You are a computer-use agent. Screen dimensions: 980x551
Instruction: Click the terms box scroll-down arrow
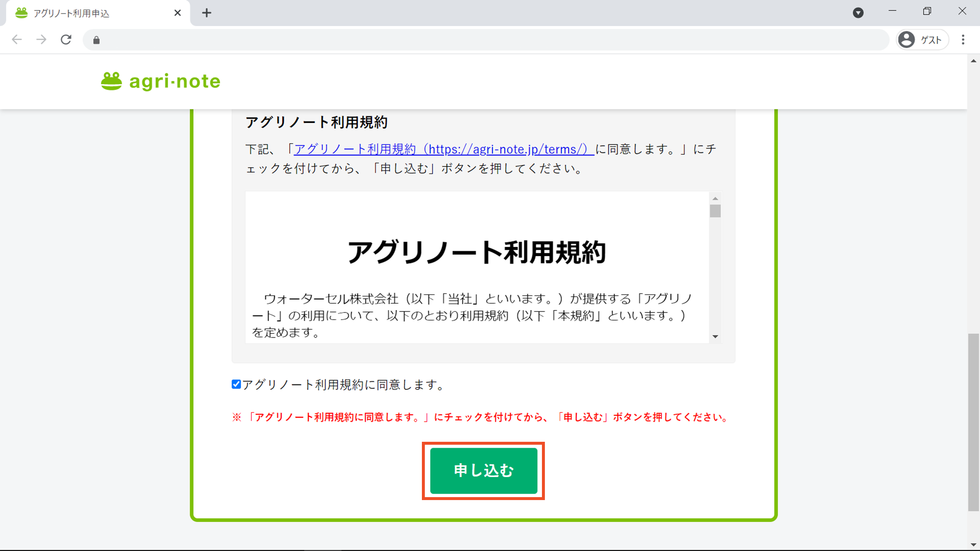pyautogui.click(x=715, y=336)
